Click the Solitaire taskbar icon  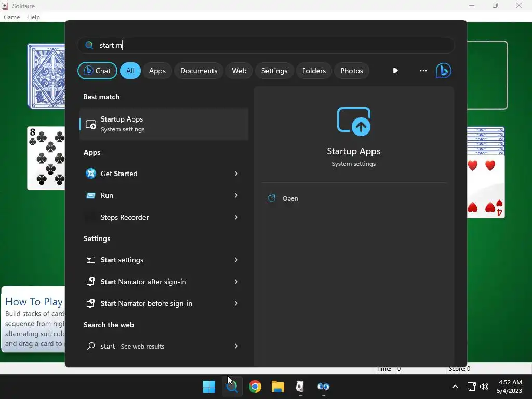[x=300, y=387]
